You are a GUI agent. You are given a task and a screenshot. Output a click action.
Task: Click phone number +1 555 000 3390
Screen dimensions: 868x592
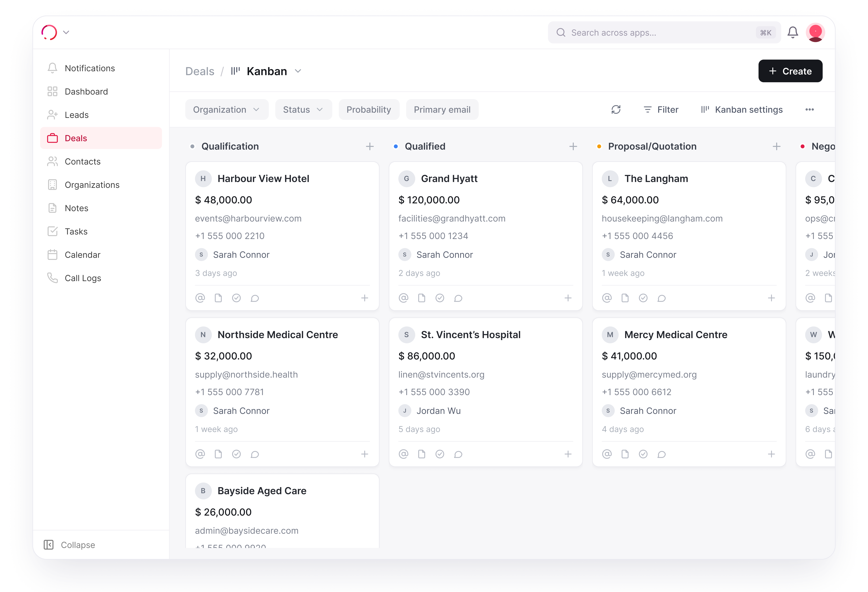click(434, 392)
